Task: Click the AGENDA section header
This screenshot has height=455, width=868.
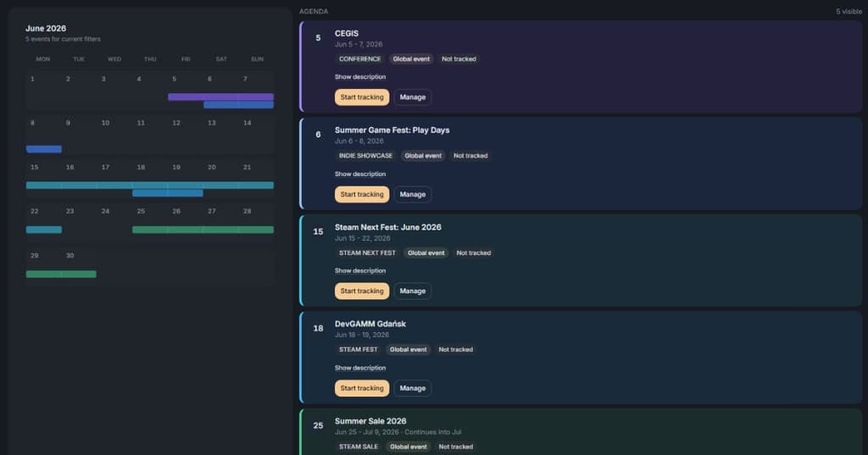Action: coord(314,11)
